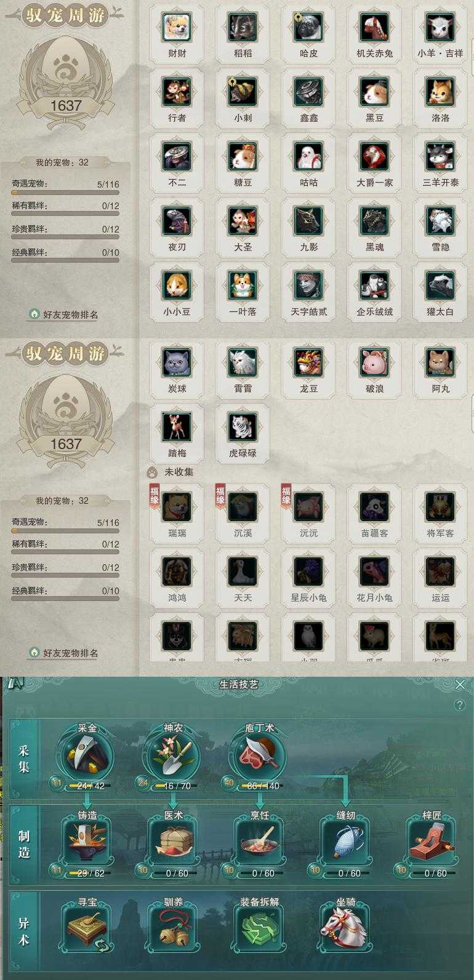
Task: Select the 烹饪 cooking craft icon
Action: click(259, 843)
